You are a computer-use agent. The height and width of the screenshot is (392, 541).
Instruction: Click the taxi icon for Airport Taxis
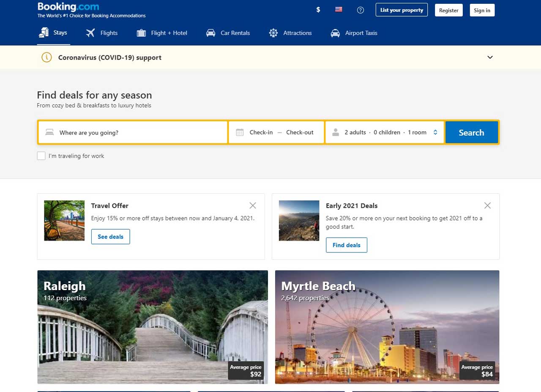(x=335, y=33)
